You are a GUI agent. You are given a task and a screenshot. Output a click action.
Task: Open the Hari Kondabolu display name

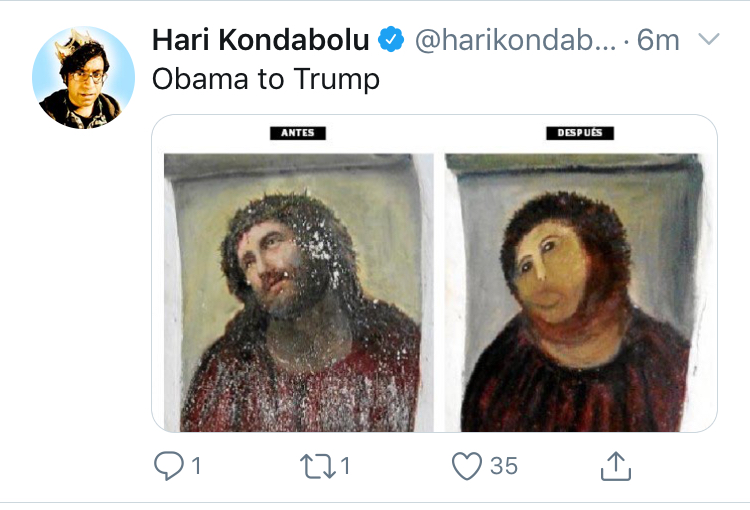coord(261,39)
